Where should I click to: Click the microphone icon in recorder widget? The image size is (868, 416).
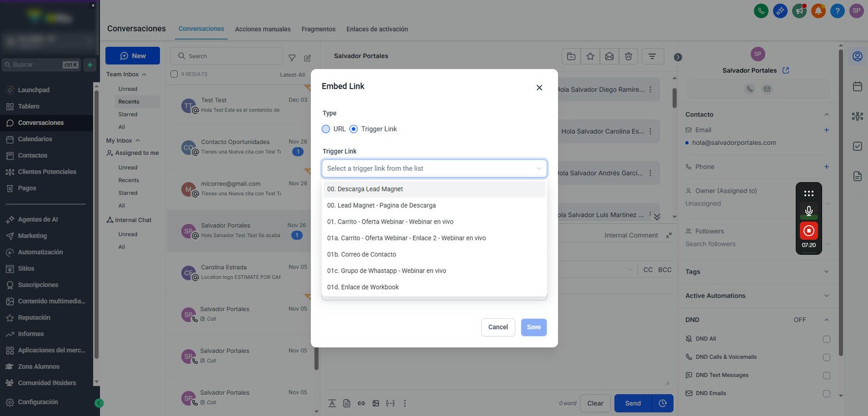(x=809, y=210)
